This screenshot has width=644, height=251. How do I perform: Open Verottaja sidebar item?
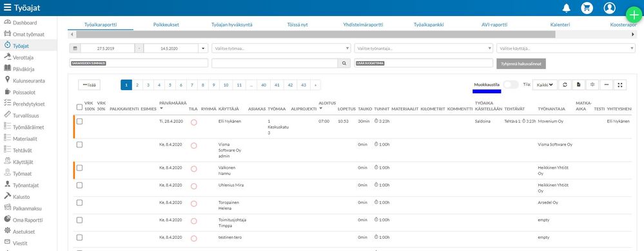(x=23, y=57)
